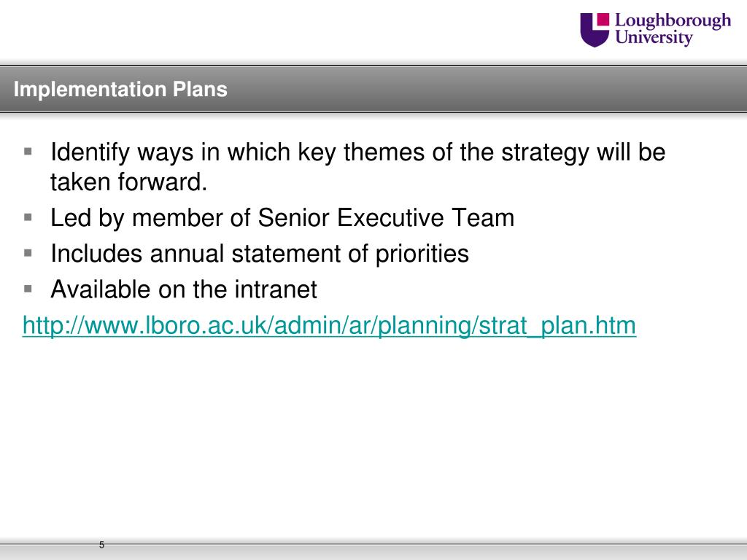
Task: Select the line Led by member of Senior Executive Team
Action: pyautogui.click(x=282, y=218)
